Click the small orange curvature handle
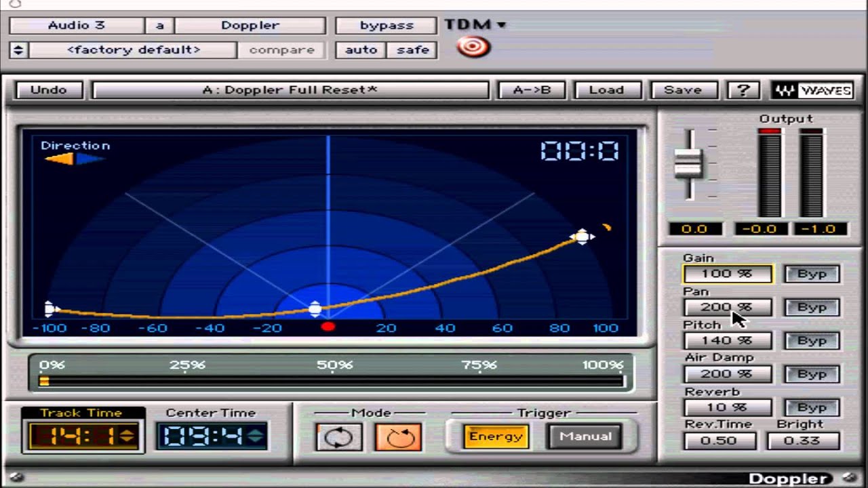Image resolution: width=868 pixels, height=488 pixels. click(607, 228)
